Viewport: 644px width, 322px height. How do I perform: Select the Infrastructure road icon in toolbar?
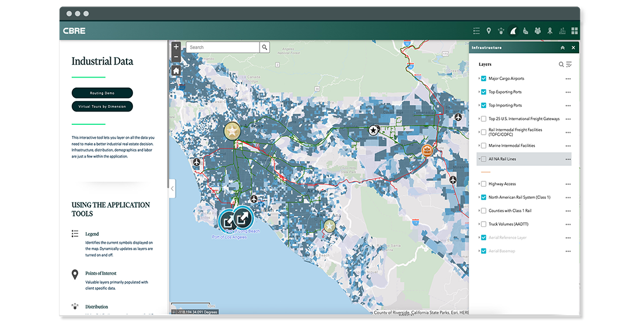coord(513,31)
